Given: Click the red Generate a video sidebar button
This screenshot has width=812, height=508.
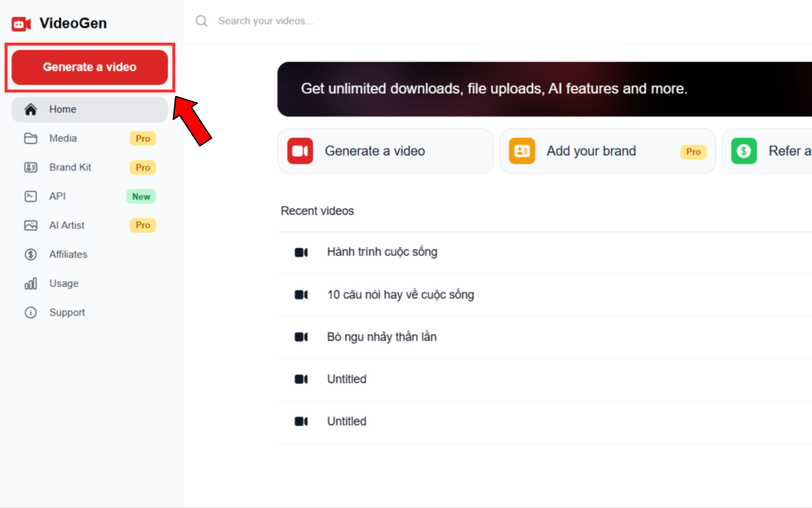Looking at the screenshot, I should [x=90, y=67].
